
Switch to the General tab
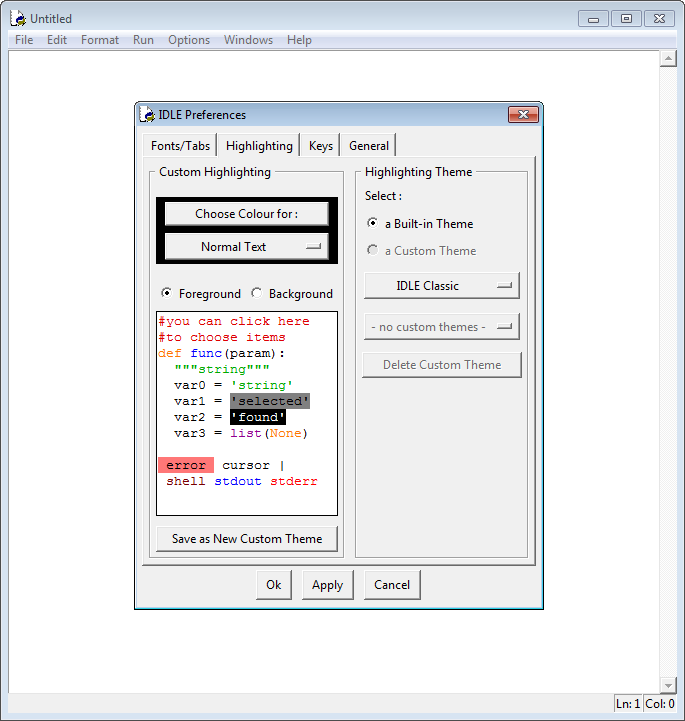[369, 146]
